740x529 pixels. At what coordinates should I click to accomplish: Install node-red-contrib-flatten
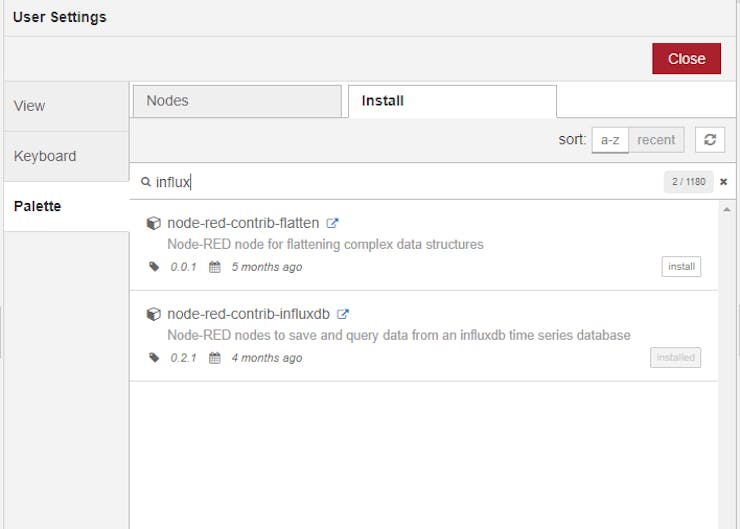pos(681,267)
